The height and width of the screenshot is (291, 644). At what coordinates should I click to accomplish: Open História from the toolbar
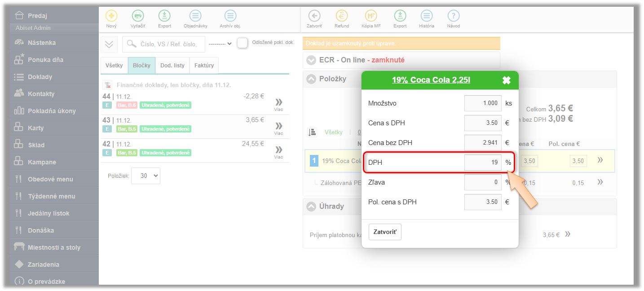(x=427, y=16)
